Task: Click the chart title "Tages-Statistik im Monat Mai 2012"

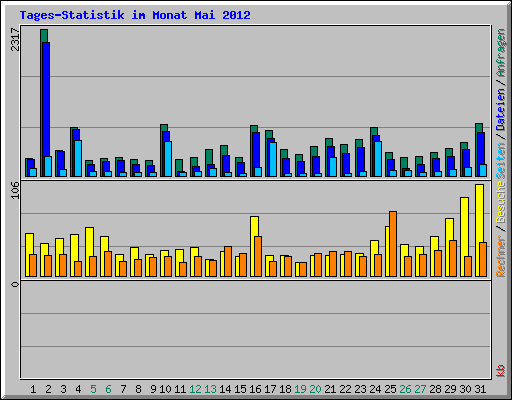Action: (135, 15)
